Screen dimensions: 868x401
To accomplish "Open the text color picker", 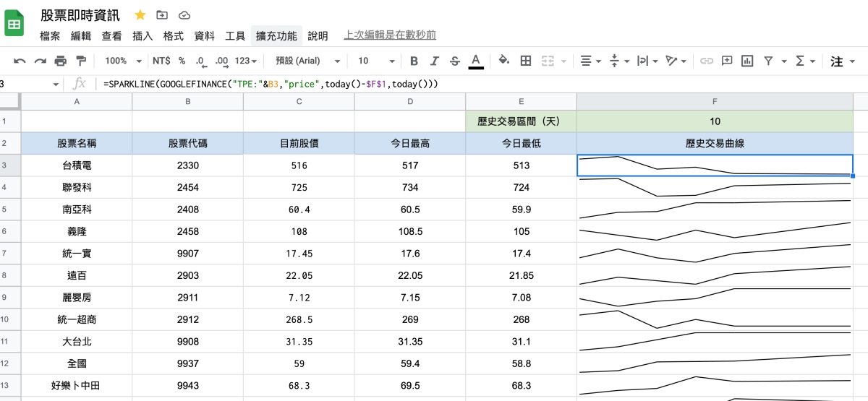I will (475, 61).
